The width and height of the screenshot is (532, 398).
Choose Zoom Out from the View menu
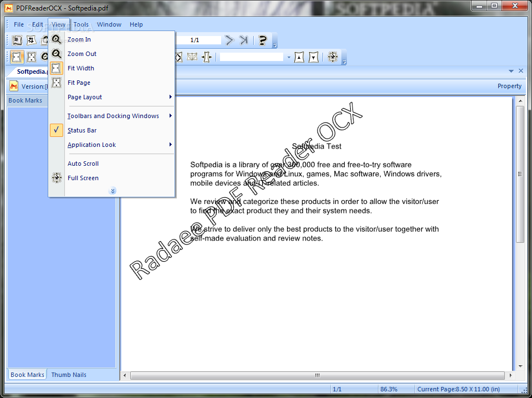point(111,54)
